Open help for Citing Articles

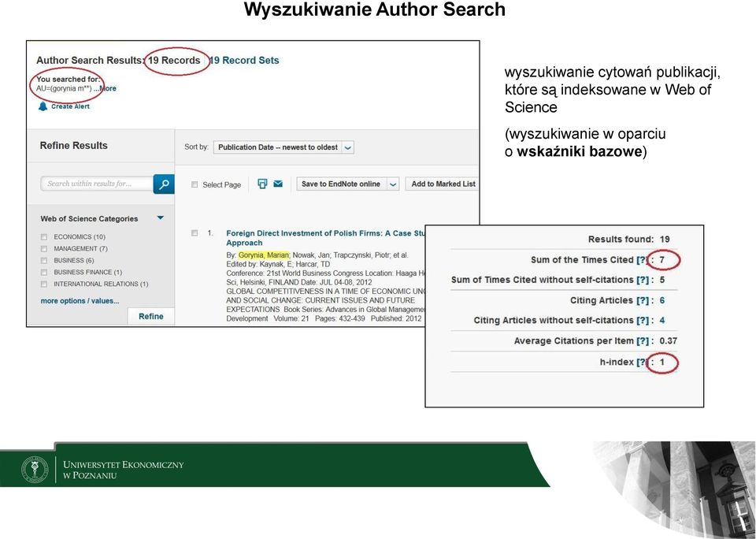[x=643, y=300]
